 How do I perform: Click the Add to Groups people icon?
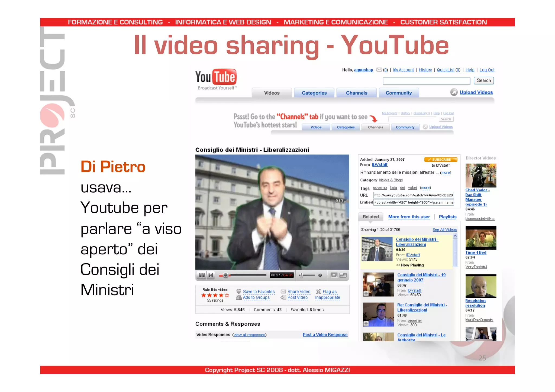(239, 297)
